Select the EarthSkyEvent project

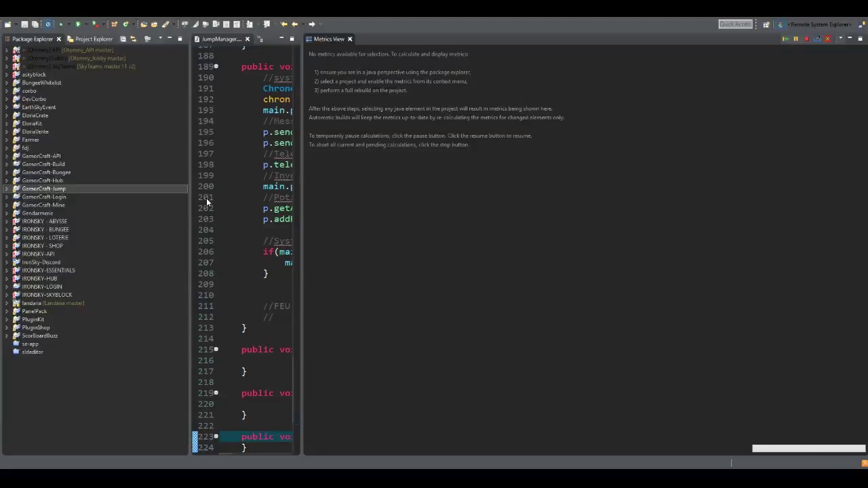39,107
